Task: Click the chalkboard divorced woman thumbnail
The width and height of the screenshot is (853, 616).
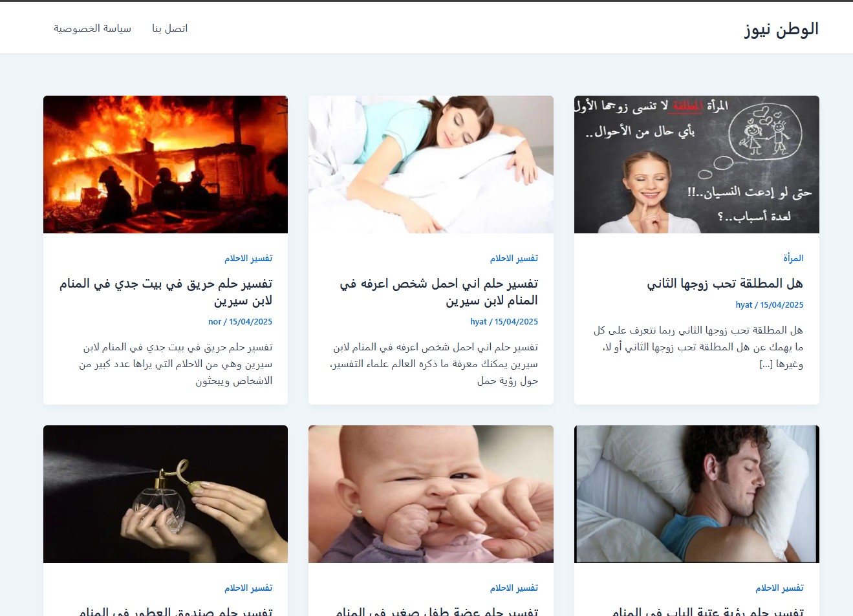Action: pos(696,164)
